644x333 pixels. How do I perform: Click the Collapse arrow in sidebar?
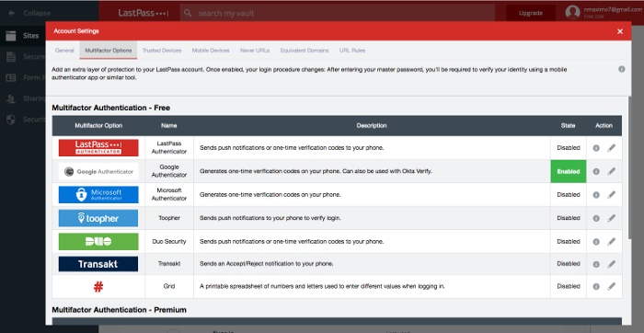click(x=11, y=13)
